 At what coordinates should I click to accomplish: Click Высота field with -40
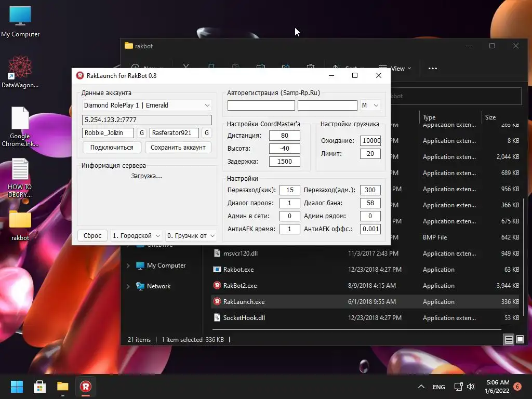tap(284, 148)
